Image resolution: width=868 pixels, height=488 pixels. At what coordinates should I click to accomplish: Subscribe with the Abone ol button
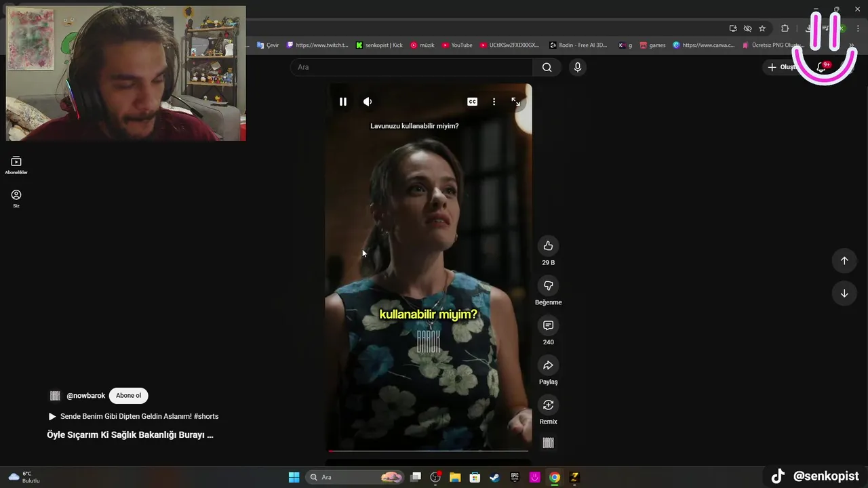coord(128,396)
